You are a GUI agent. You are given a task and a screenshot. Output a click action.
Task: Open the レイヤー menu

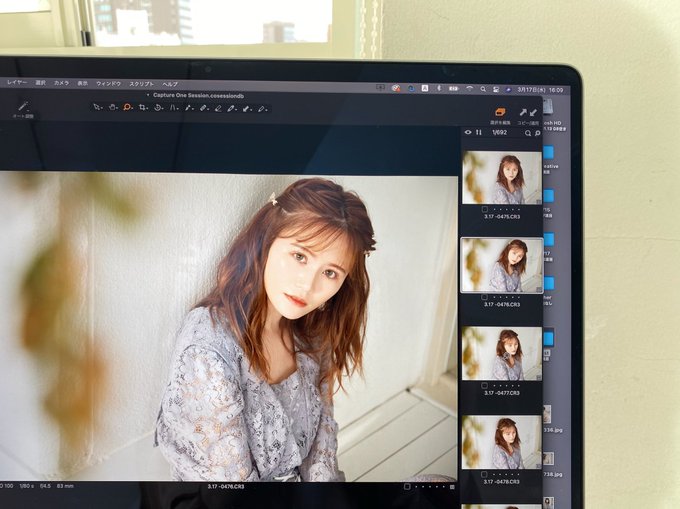point(17,82)
